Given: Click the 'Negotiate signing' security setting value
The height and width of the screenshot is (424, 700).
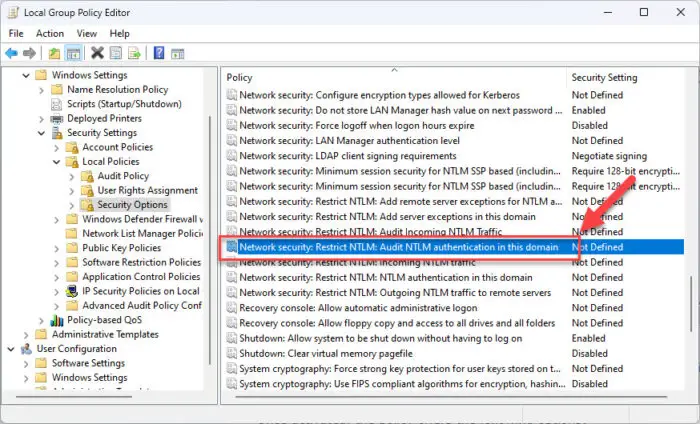Looking at the screenshot, I should point(609,156).
